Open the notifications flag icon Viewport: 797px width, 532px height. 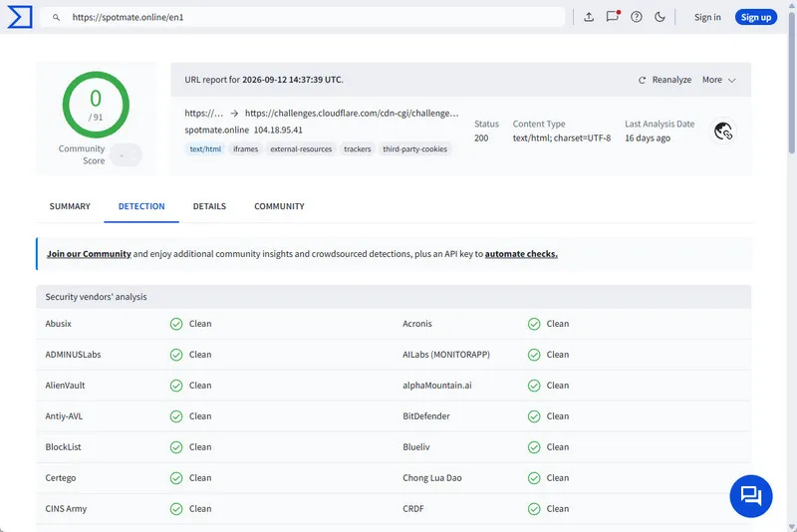(x=613, y=16)
